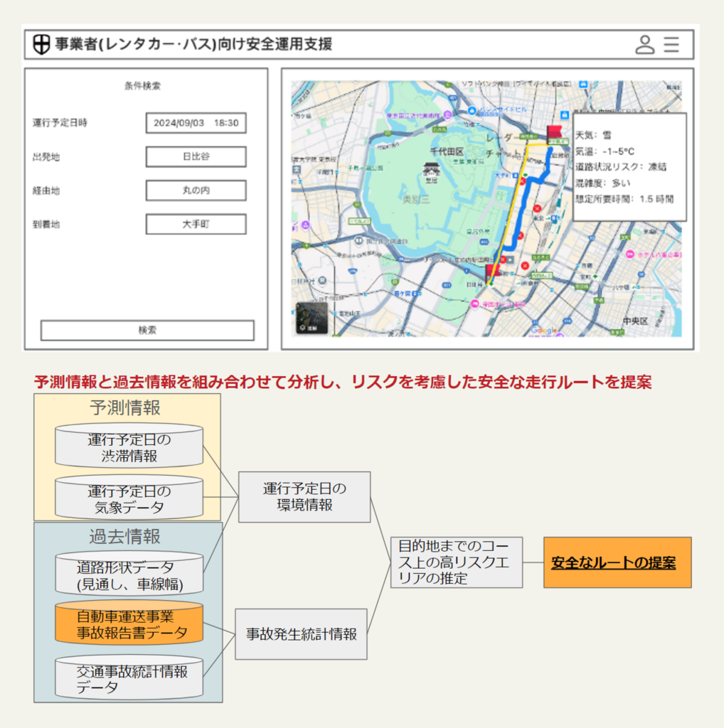Screen dimensions: 724x728
Task: Click the header title 事業者(レンタカー·バス)向け安全運用支援
Action: 193,45
